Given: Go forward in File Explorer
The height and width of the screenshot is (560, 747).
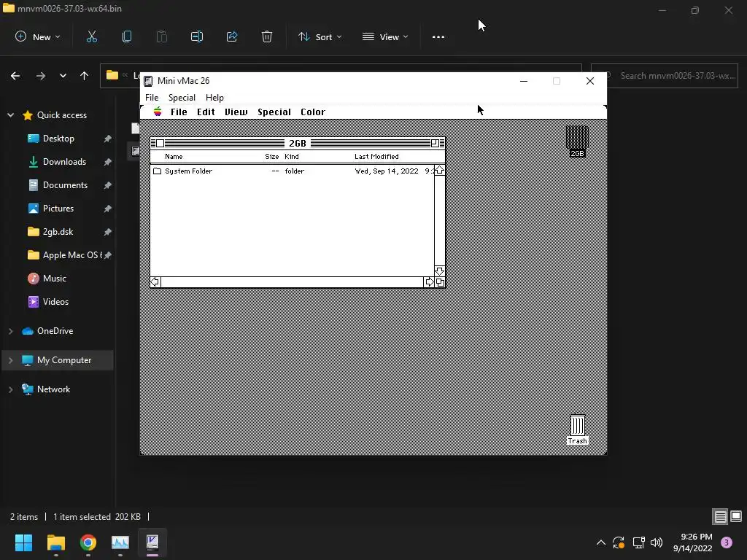Looking at the screenshot, I should click(41, 76).
